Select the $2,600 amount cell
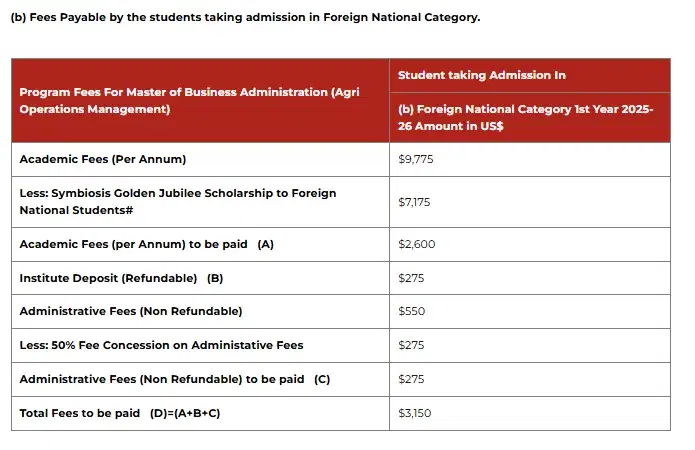 point(417,244)
